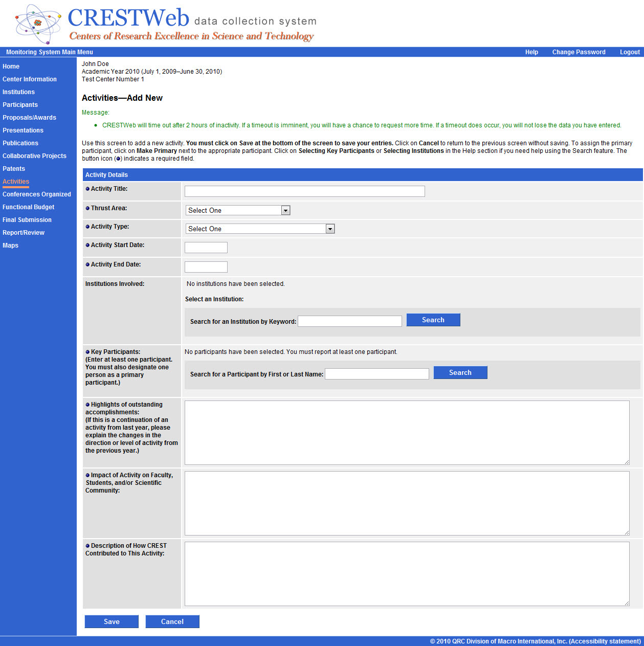Click the CRESTWeb atom logo
644x646 pixels.
point(38,24)
